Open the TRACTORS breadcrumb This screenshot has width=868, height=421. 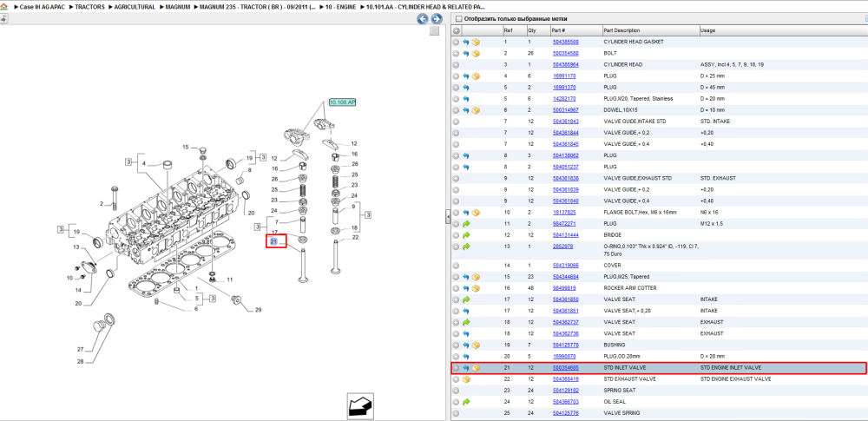tap(89, 7)
